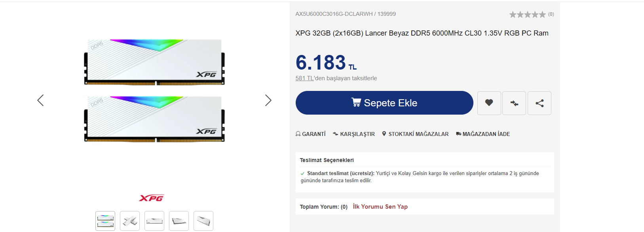This screenshot has width=644, height=232.
Task: Add item to cart with Sepete Ekle
Action: click(384, 103)
